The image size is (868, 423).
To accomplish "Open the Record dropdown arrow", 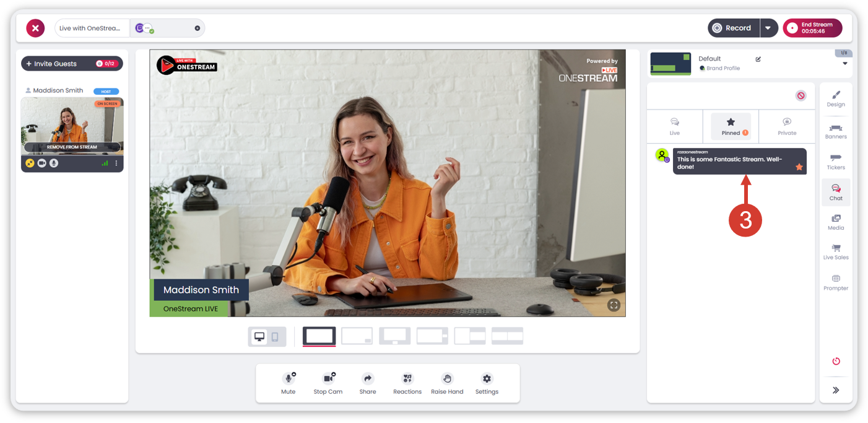I will (768, 28).
